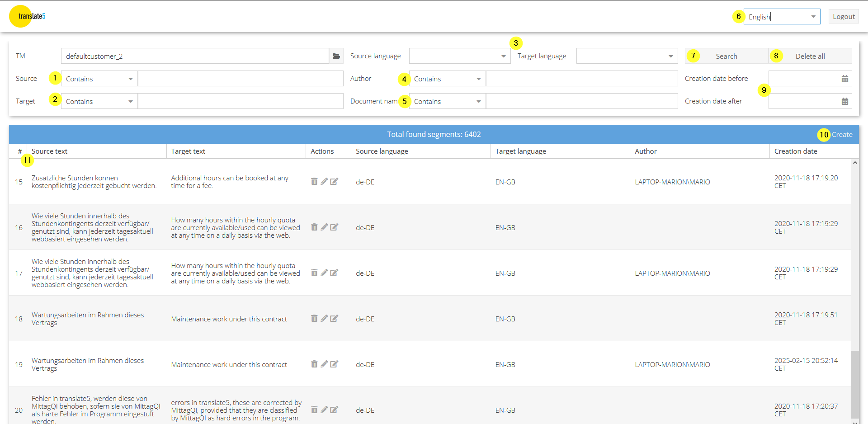Click the Author column header

(x=700, y=151)
